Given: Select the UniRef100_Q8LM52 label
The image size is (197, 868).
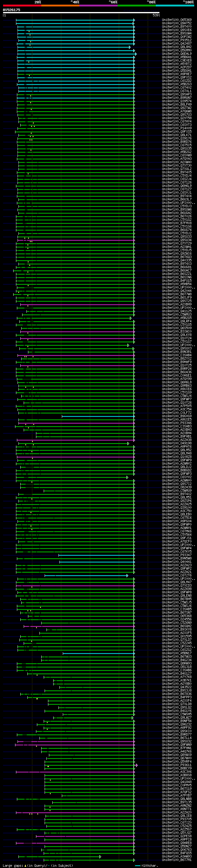Looking at the screenshot, I should (x=177, y=450).
